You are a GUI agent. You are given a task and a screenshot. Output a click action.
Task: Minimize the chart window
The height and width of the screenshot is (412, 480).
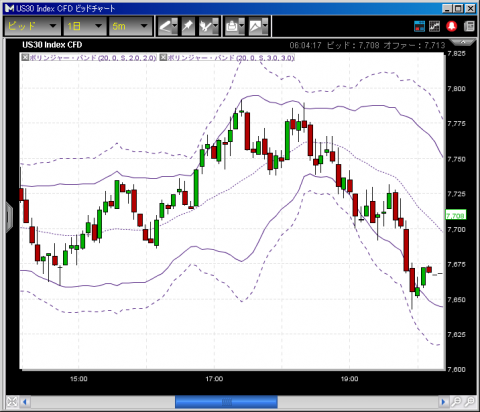coord(448,8)
